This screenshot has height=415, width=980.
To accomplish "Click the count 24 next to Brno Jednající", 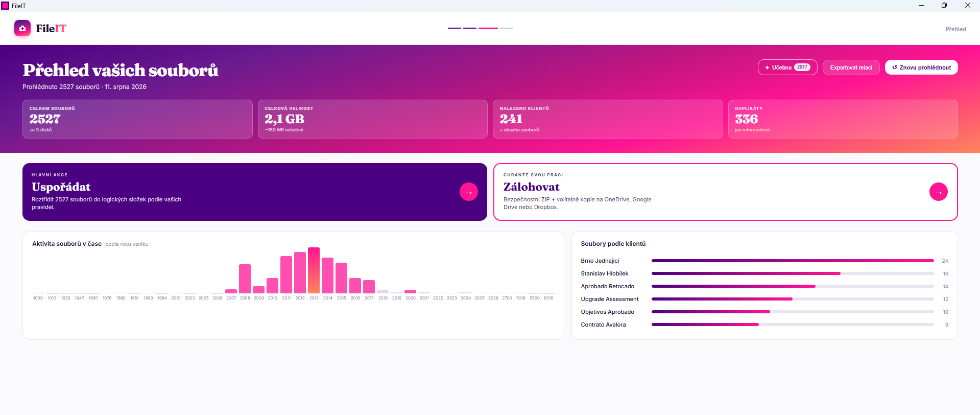I will 945,261.
